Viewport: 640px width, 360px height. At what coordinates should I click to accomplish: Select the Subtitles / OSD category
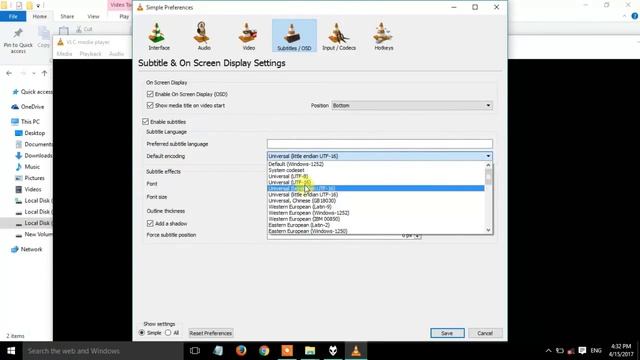pyautogui.click(x=294, y=36)
